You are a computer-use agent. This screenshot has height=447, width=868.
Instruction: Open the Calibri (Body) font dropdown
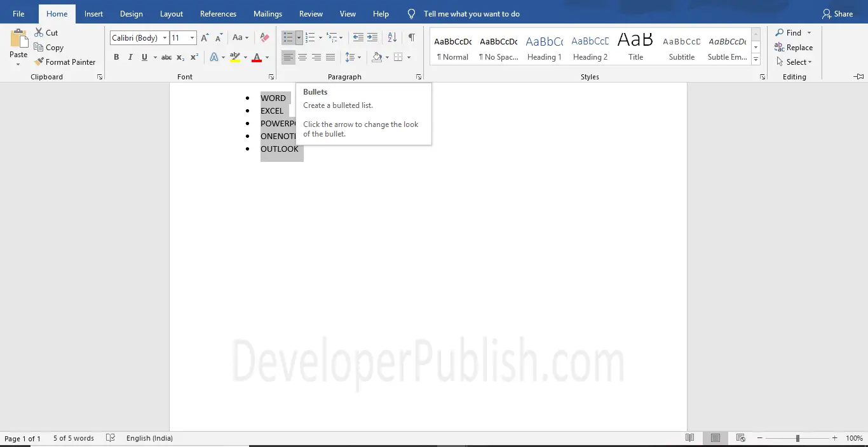coord(165,38)
